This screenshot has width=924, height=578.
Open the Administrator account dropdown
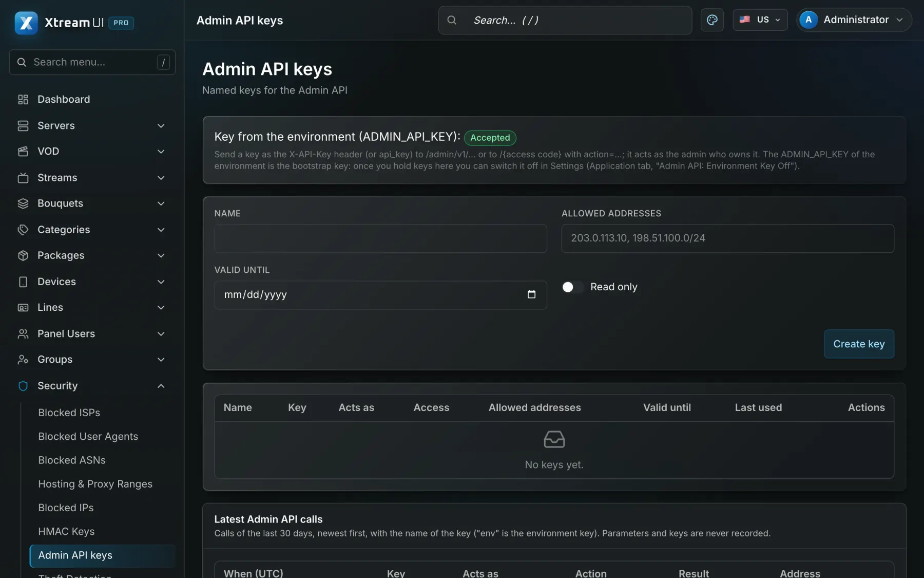[854, 20]
